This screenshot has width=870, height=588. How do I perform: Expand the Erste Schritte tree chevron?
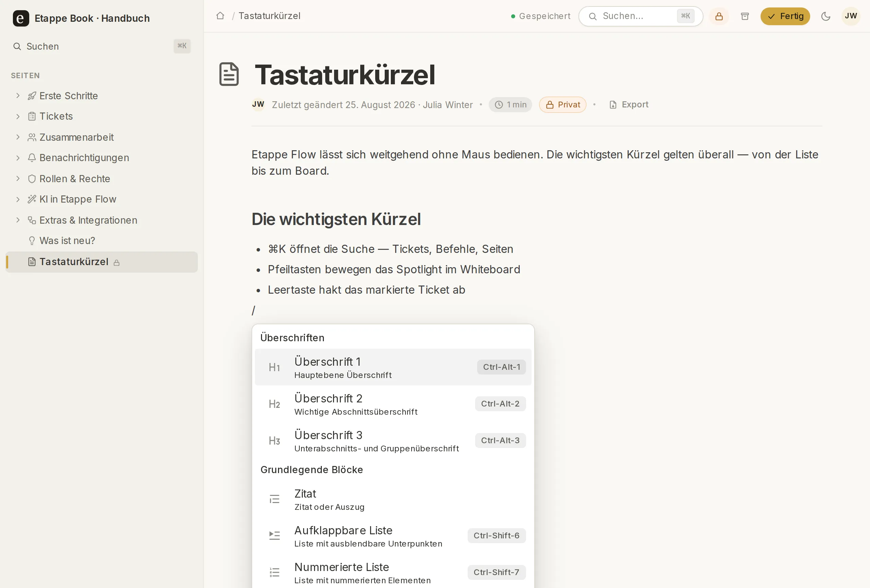pyautogui.click(x=18, y=96)
